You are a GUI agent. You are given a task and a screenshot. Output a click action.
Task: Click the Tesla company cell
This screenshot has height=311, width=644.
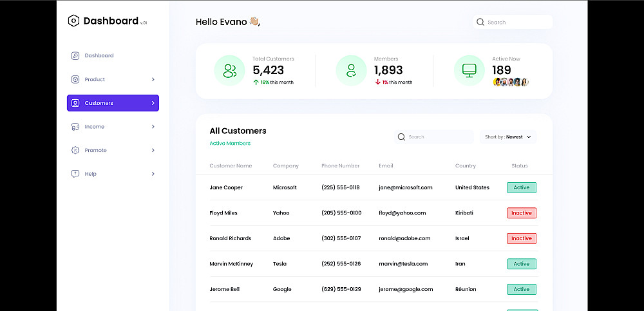click(279, 264)
